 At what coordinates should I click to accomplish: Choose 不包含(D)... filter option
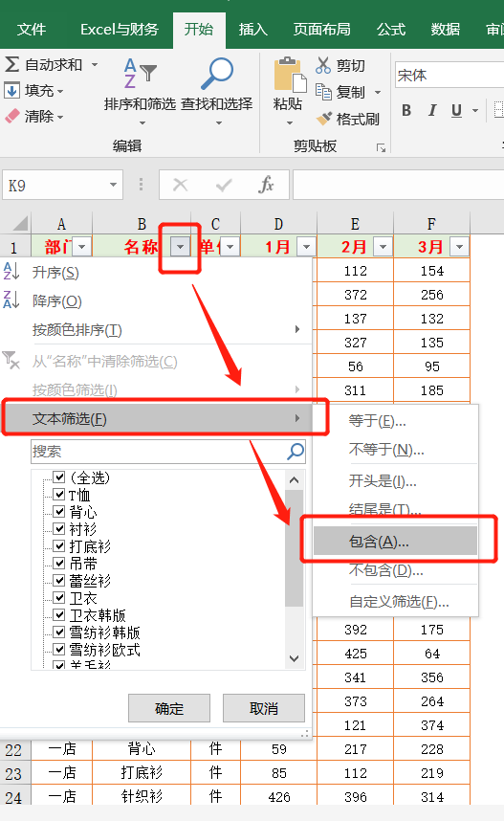click(395, 569)
